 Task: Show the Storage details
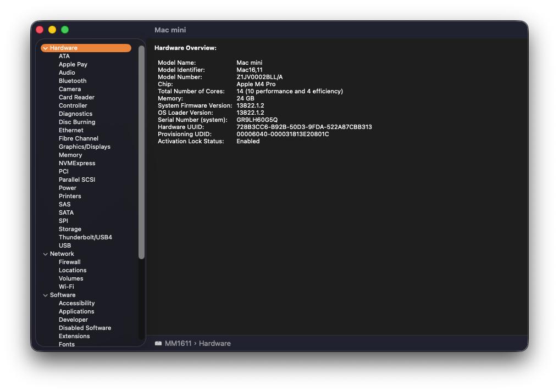[x=70, y=229]
